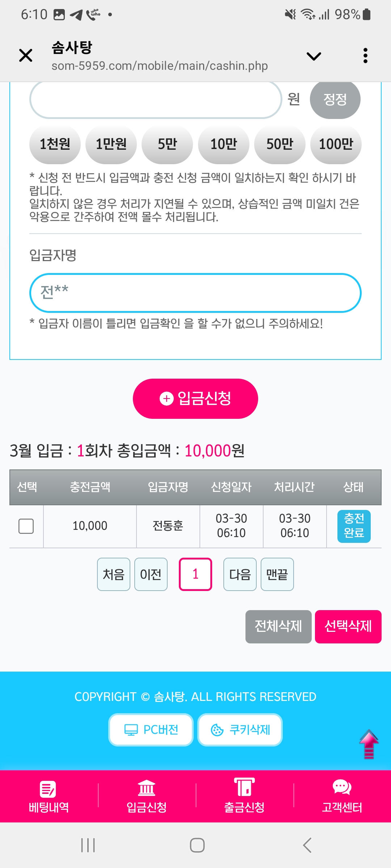
Task: Select the 1만원 quick amount button
Action: (x=111, y=144)
